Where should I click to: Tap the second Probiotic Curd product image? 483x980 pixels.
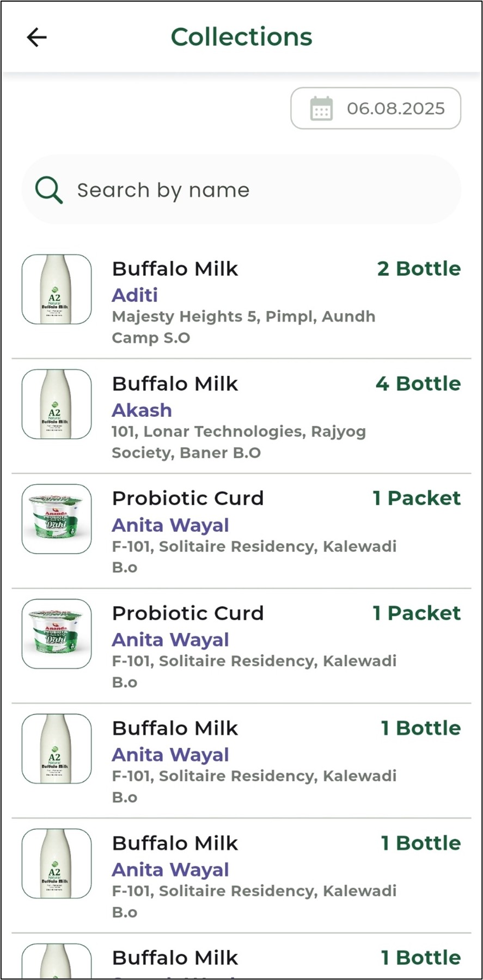[57, 634]
